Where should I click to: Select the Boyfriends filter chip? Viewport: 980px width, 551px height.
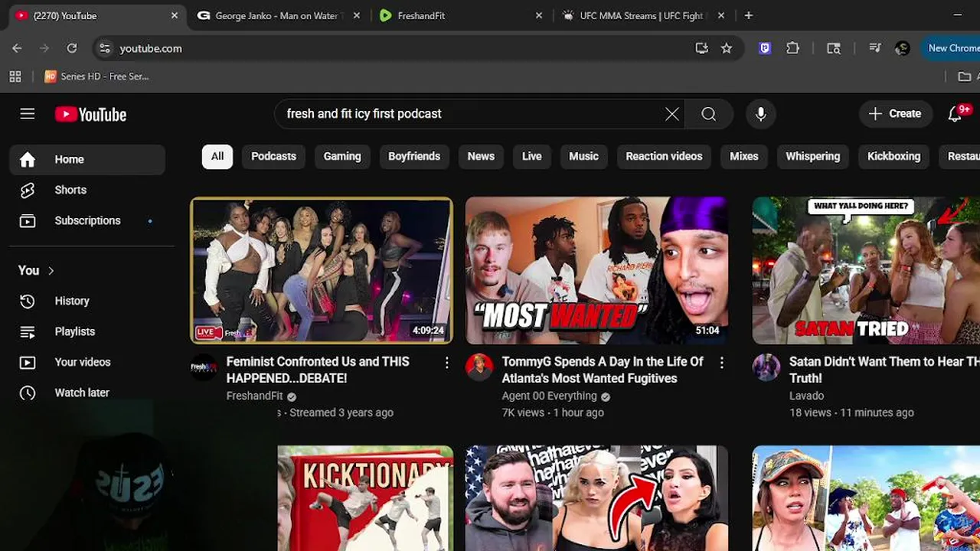[414, 156]
